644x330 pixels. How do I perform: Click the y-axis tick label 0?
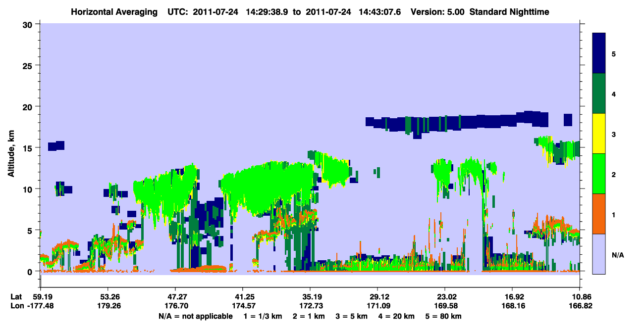point(31,271)
